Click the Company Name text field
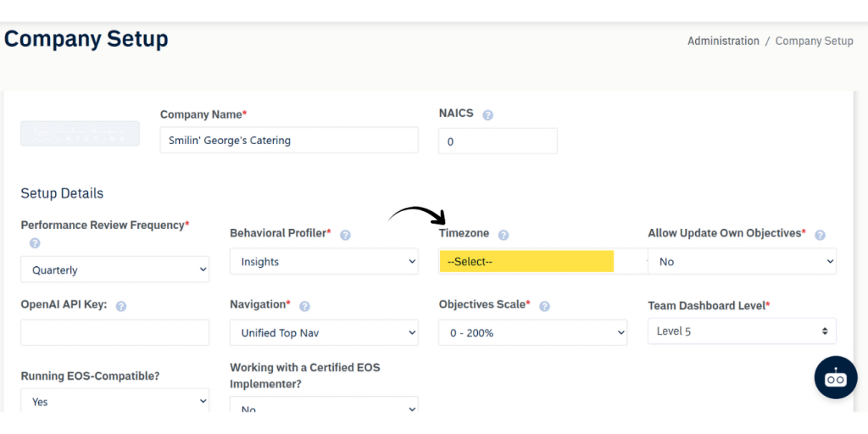The width and height of the screenshot is (868, 434). click(288, 141)
